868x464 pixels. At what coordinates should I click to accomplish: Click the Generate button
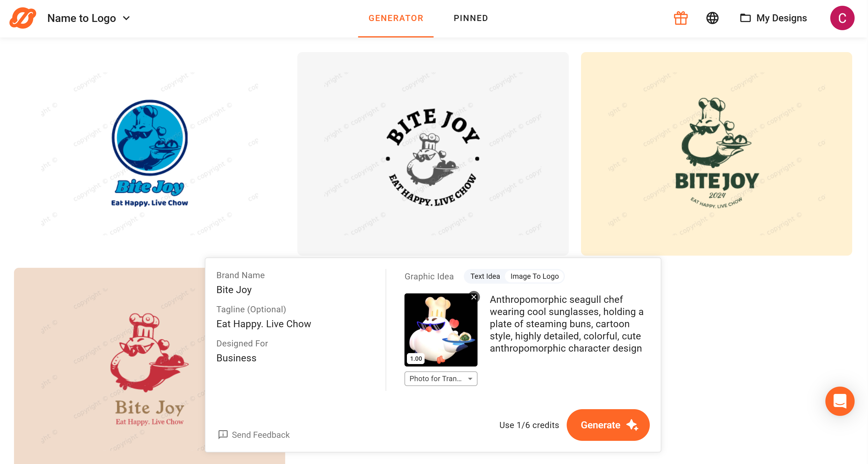[608, 425]
